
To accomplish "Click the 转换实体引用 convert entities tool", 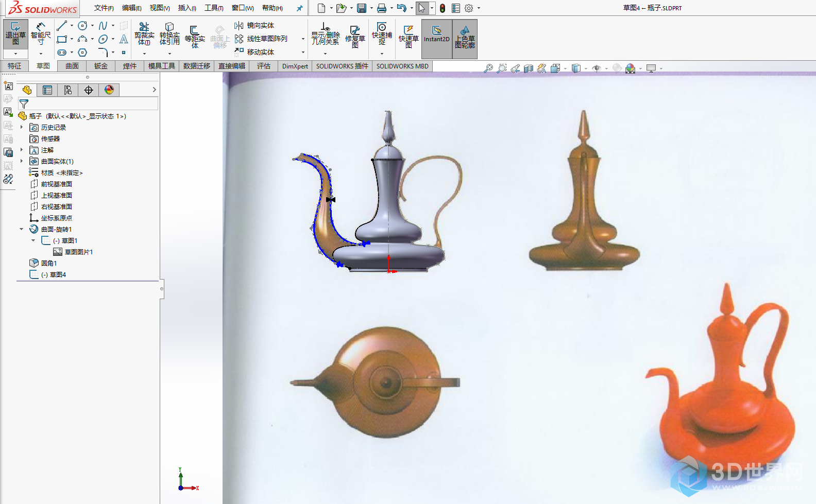I will click(169, 34).
